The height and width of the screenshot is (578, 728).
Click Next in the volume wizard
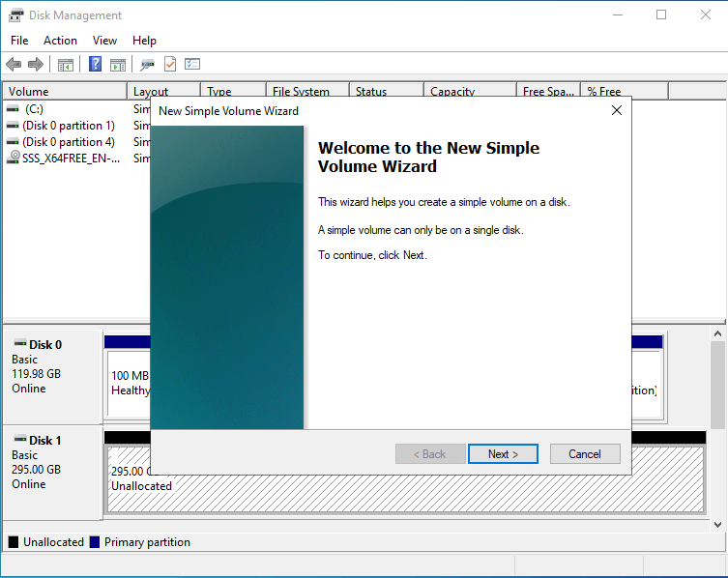pyautogui.click(x=503, y=454)
